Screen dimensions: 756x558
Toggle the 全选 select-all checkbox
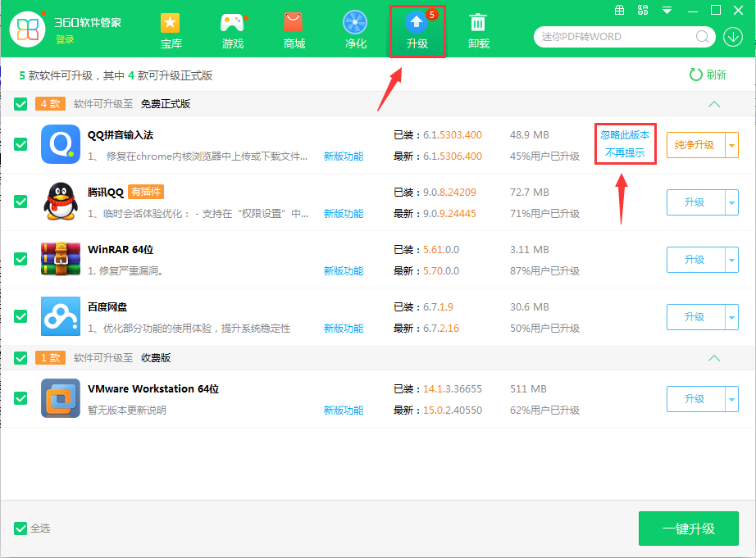(20, 529)
